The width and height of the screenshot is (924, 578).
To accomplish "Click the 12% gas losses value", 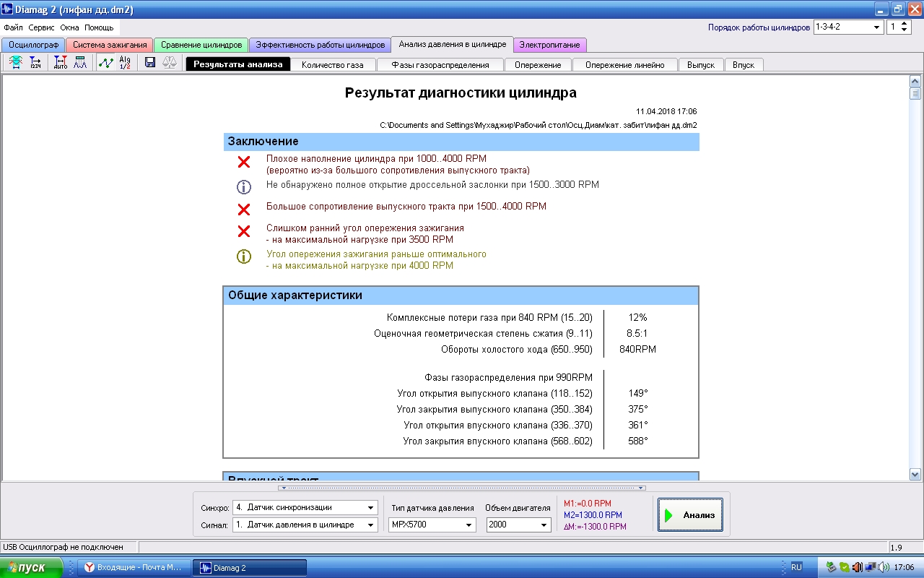I will (x=637, y=317).
